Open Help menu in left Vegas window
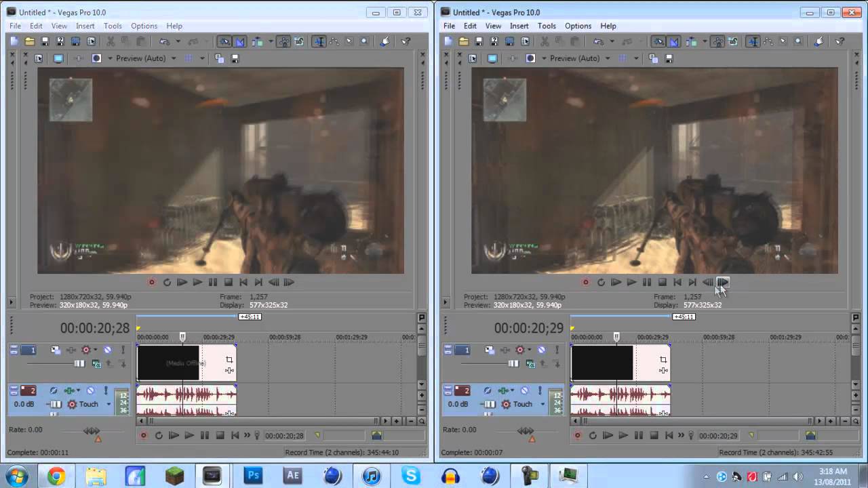 point(174,26)
